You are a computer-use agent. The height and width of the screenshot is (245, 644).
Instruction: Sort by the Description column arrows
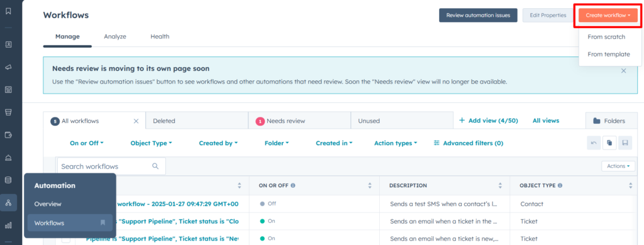coord(500,185)
